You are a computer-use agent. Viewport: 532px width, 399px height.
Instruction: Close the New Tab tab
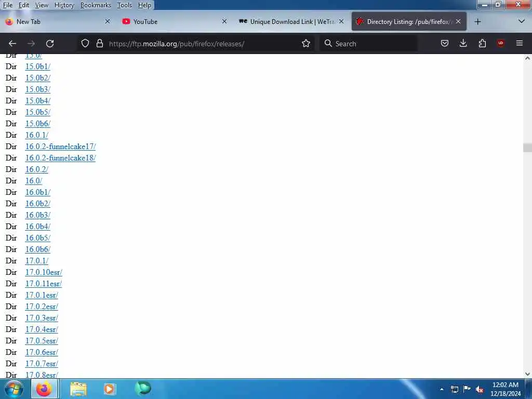108,21
